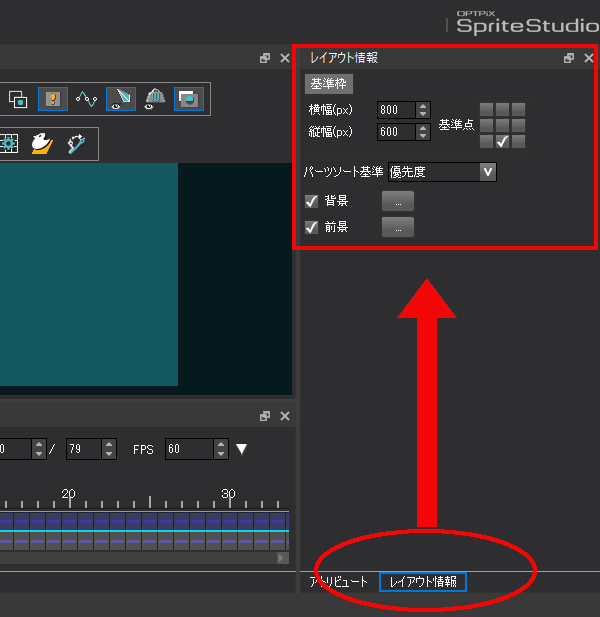Set 基準点 to the middle-left cell
The height and width of the screenshot is (617, 600).
486,126
